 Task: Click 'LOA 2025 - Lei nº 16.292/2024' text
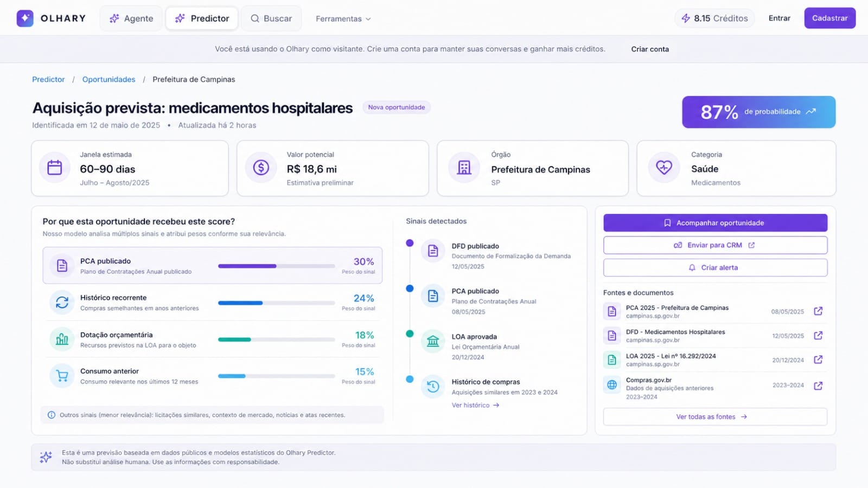point(671,356)
